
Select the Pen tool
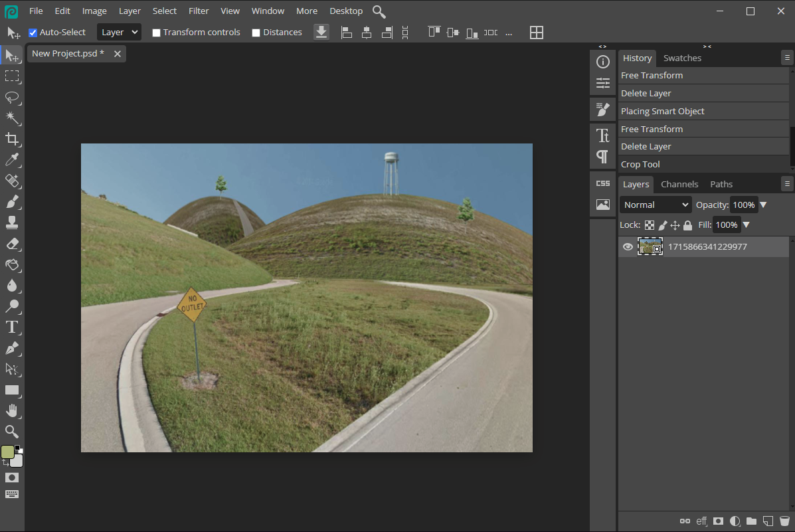[12, 349]
